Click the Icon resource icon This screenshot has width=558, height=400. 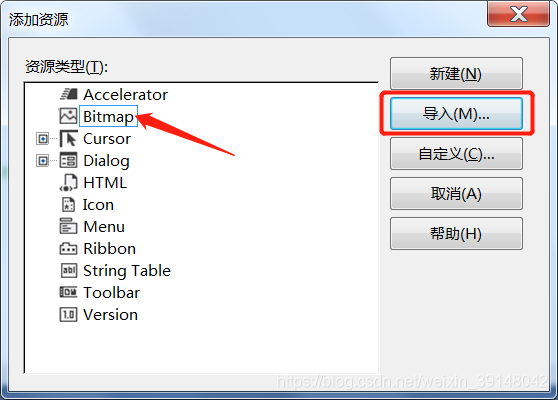(x=68, y=205)
